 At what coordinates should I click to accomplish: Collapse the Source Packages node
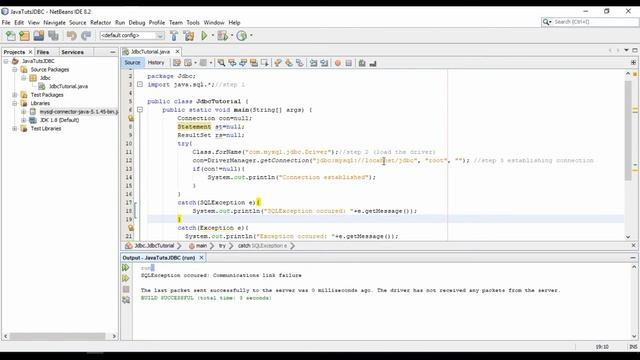point(15,70)
